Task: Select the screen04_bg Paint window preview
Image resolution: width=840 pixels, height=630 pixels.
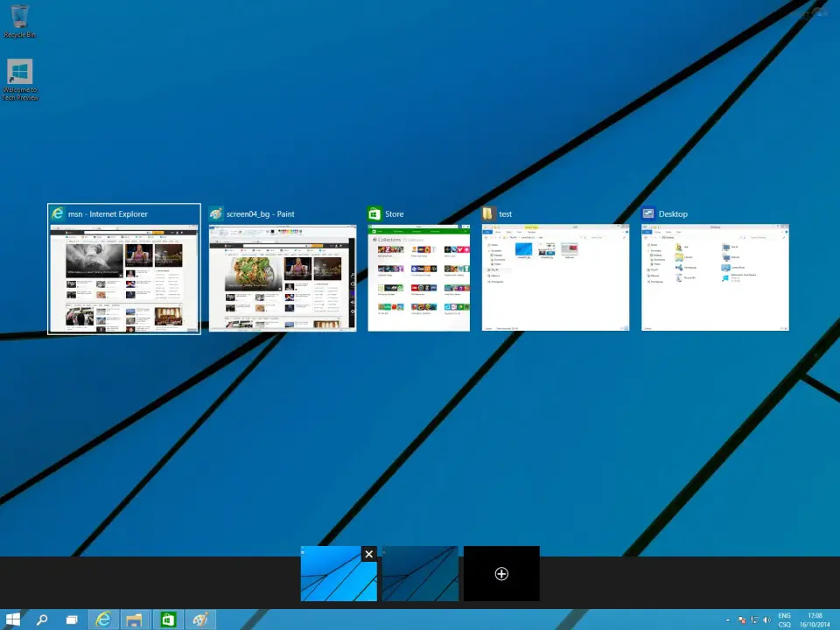Action: click(x=283, y=277)
